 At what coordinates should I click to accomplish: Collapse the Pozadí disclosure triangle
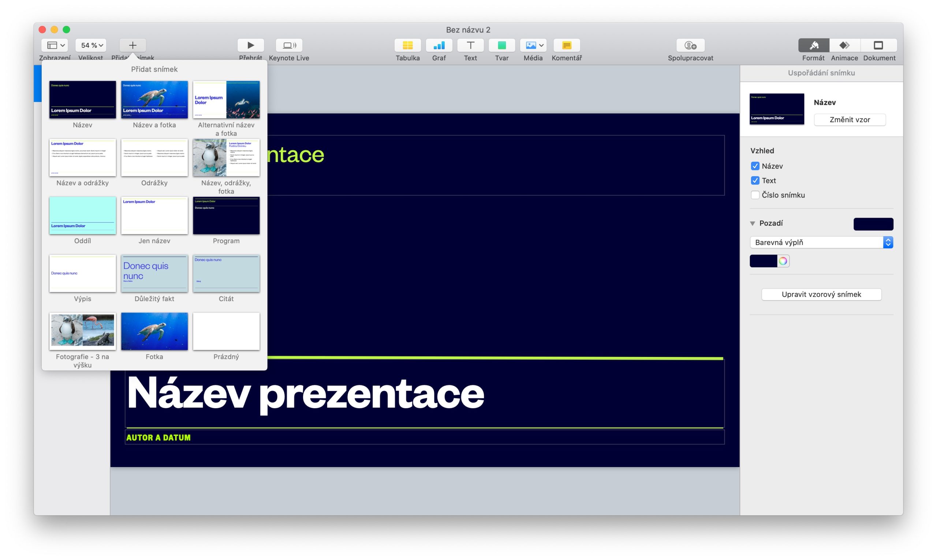click(x=753, y=223)
